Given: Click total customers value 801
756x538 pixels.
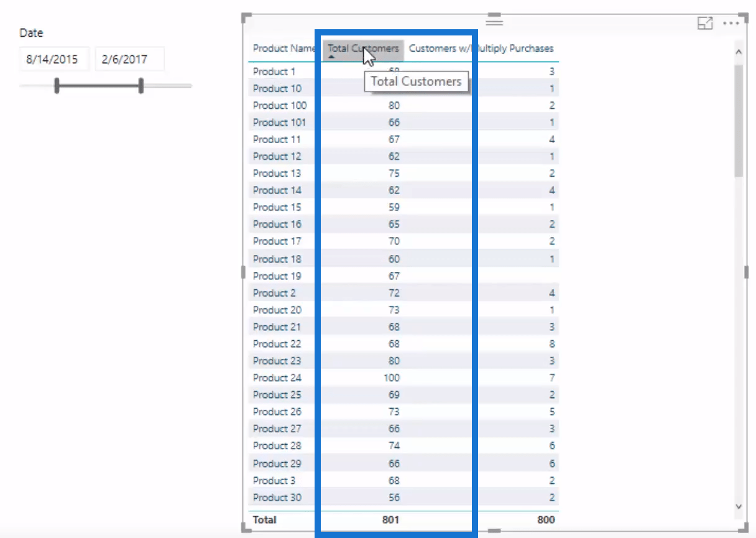Looking at the screenshot, I should point(391,519).
